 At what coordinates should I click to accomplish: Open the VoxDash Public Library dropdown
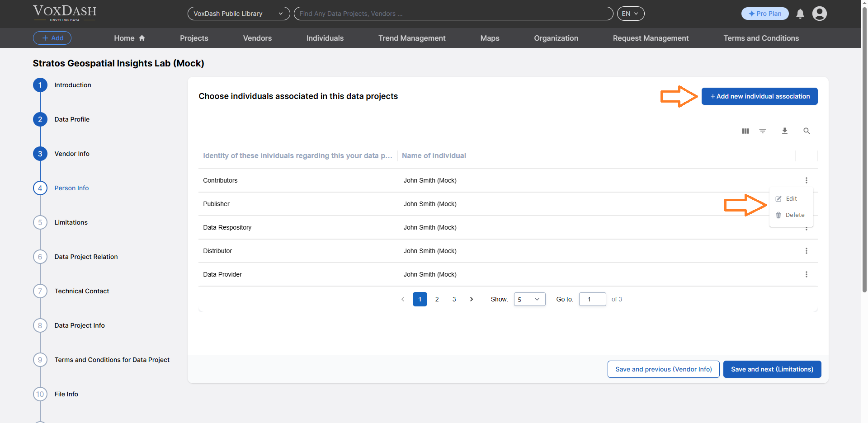(x=238, y=14)
